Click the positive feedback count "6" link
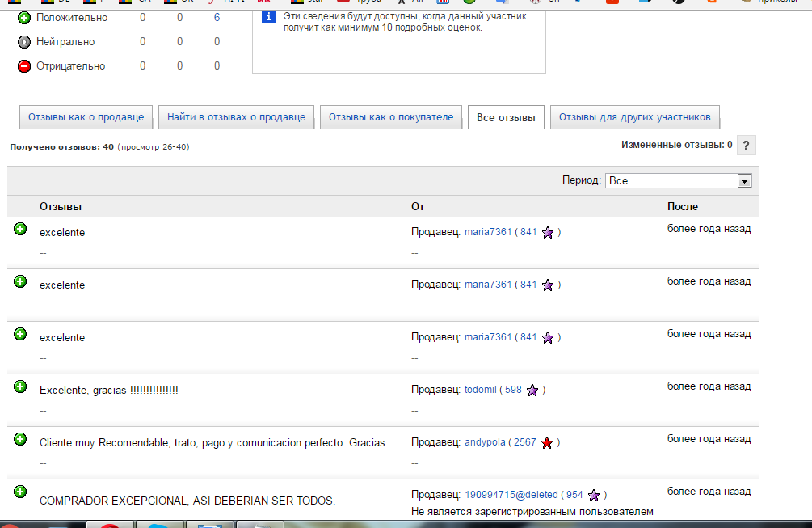812x528 pixels. coord(217,18)
